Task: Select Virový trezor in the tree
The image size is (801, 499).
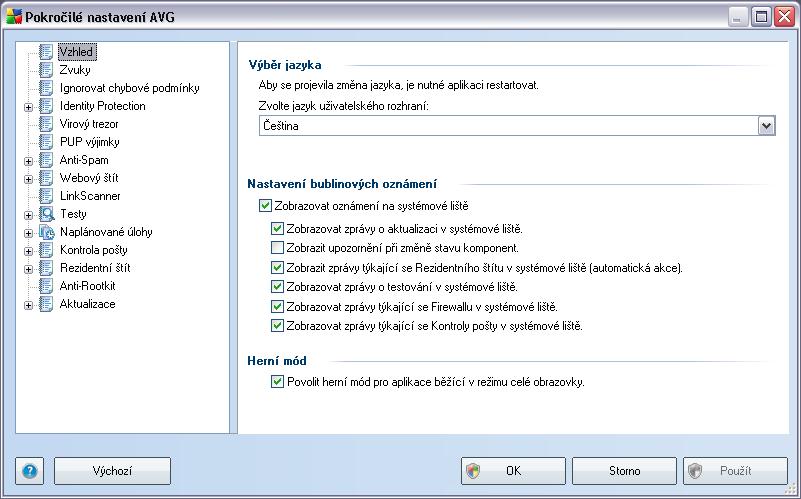Action: point(89,124)
